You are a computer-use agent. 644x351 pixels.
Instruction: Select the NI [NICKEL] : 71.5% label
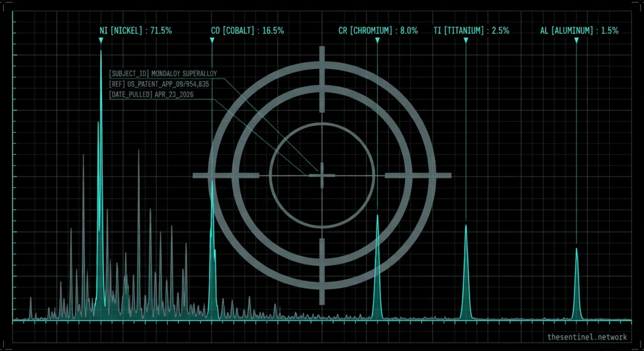[135, 31]
